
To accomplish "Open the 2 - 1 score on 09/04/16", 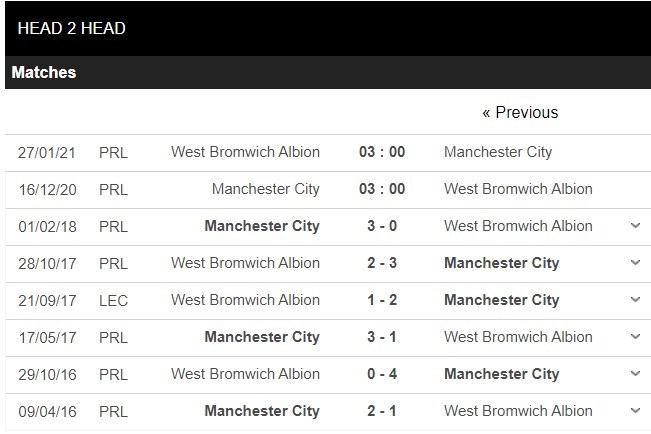I will click(x=382, y=411).
